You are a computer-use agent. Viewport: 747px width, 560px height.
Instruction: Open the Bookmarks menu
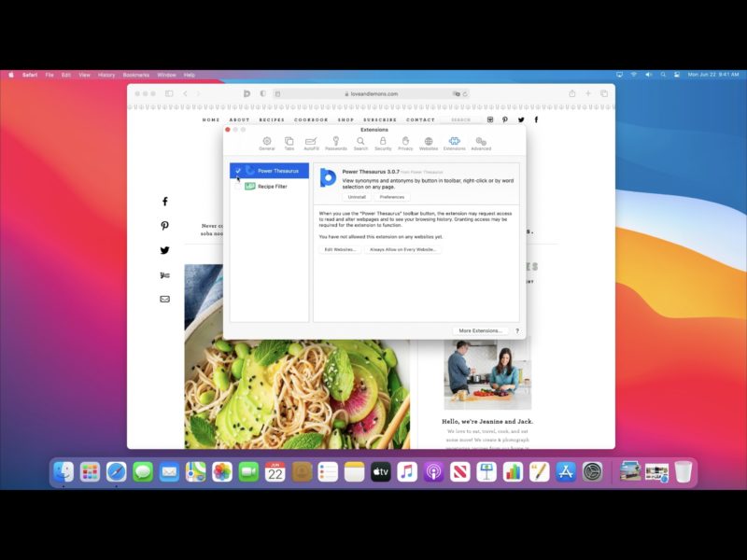(x=136, y=75)
